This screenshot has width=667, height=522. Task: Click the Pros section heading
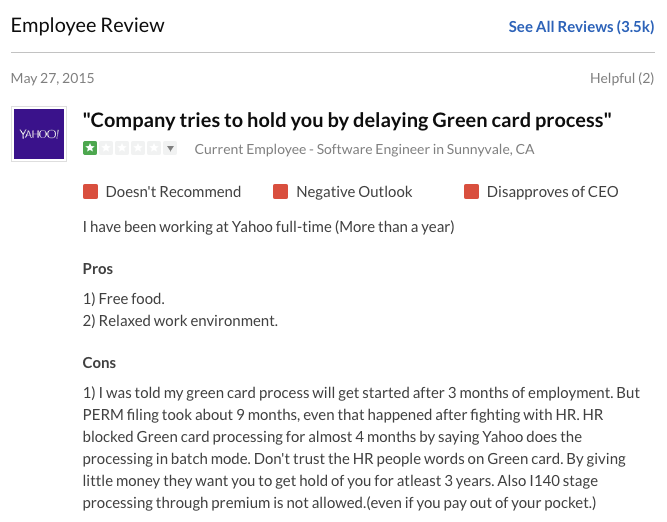98,269
